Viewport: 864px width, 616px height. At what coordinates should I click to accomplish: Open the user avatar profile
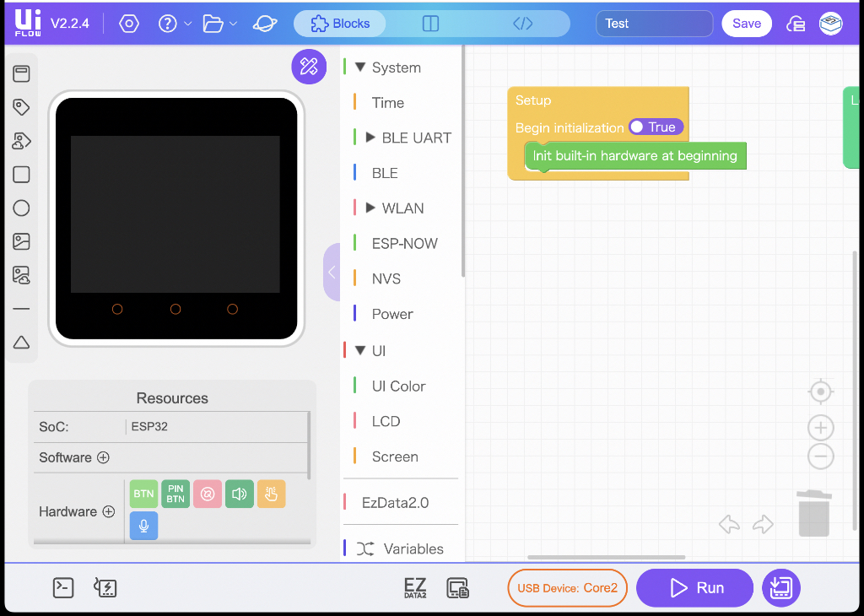[830, 24]
